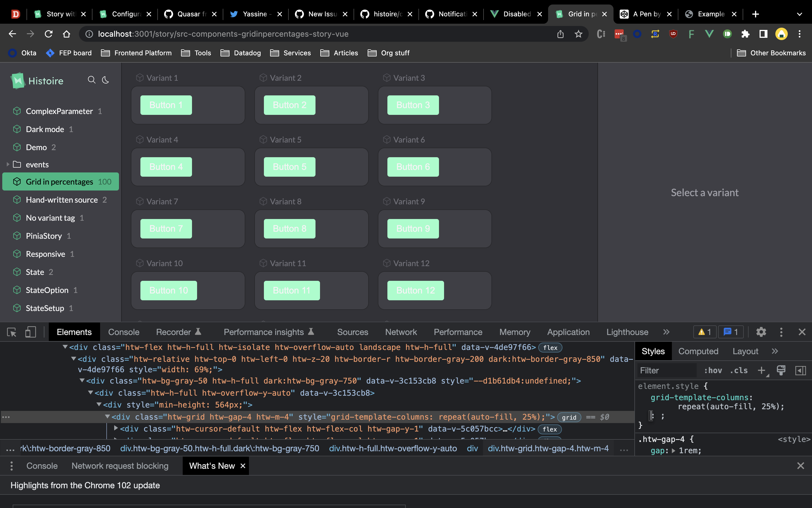
Task: Click the Histoire logo
Action: pyautogui.click(x=37, y=81)
